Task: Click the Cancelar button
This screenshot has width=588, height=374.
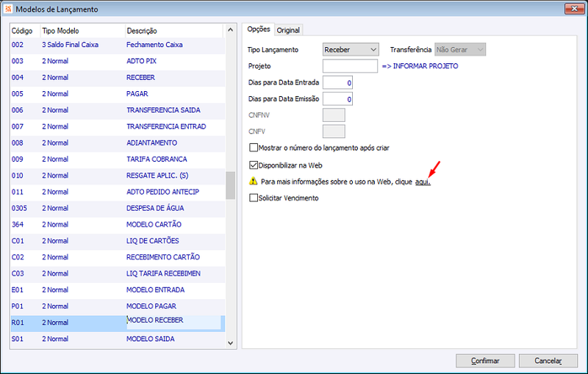Action: [x=548, y=361]
